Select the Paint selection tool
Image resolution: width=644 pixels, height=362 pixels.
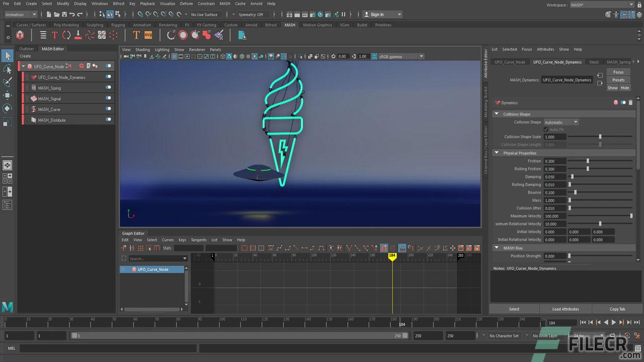[8, 82]
